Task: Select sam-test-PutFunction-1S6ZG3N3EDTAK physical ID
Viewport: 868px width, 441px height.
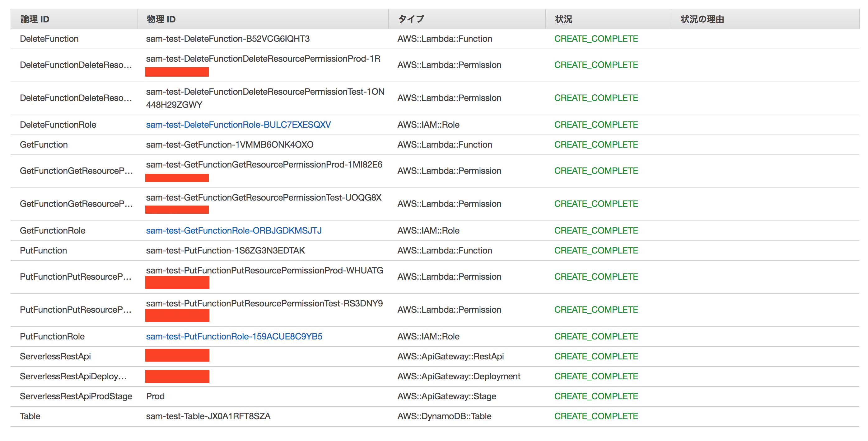Action: pos(226,251)
